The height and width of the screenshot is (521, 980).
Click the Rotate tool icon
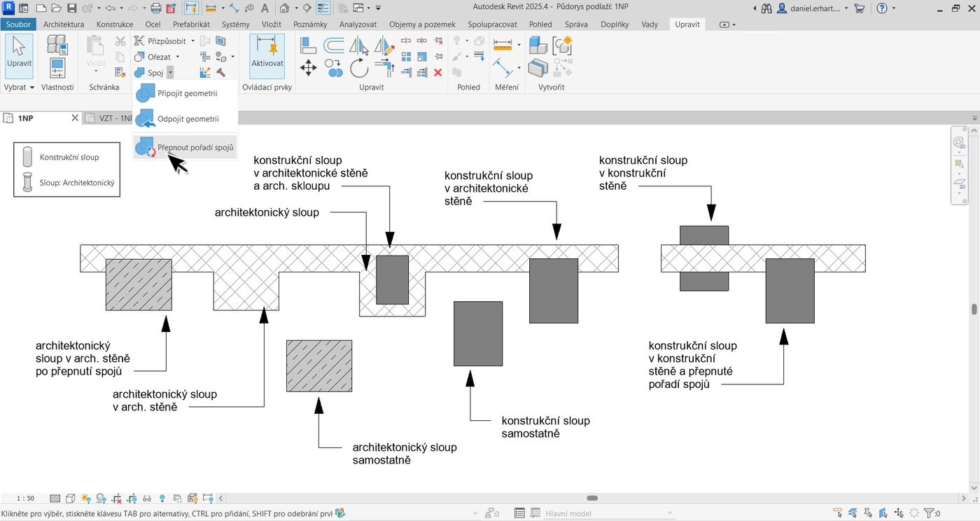pos(359,68)
